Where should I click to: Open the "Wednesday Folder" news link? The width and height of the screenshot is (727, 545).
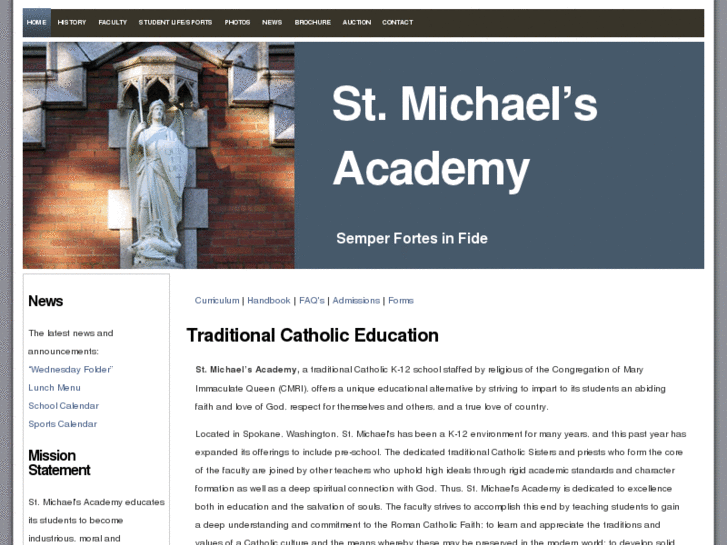[70, 370]
